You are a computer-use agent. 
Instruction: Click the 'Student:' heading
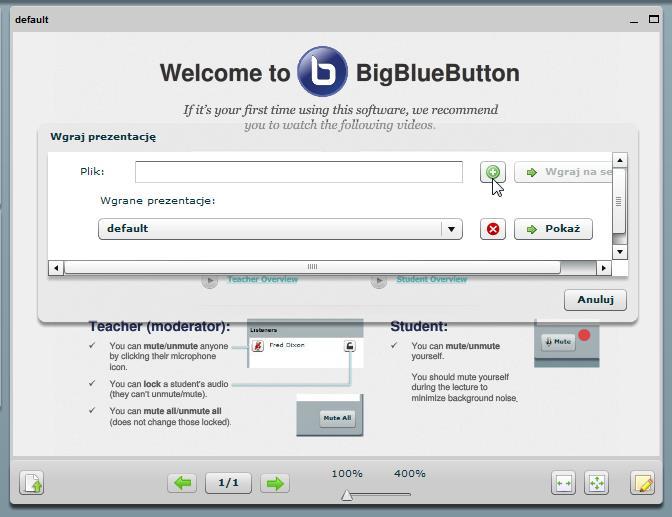(x=419, y=327)
